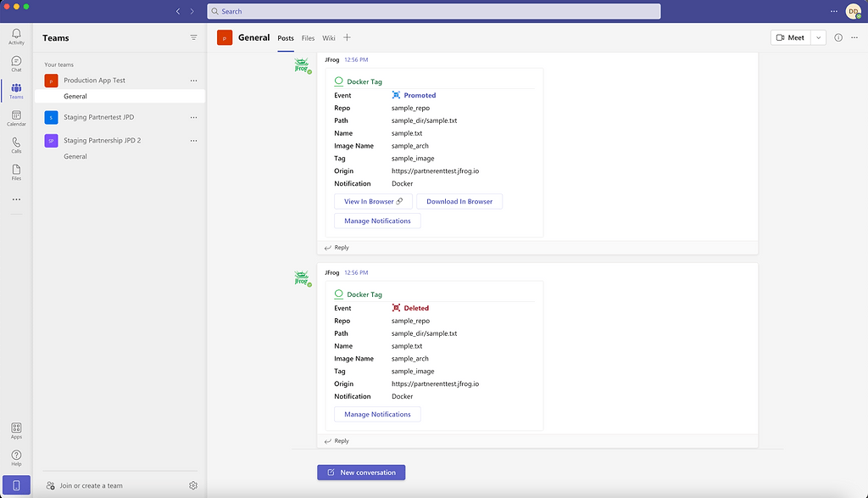Open settings gear next to join team
868x498 pixels.
[192, 485]
